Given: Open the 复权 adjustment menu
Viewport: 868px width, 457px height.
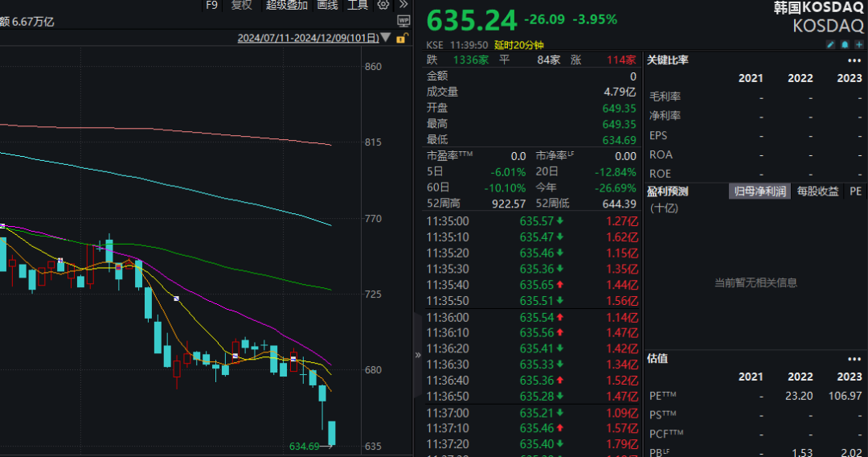Looking at the screenshot, I should [x=241, y=5].
